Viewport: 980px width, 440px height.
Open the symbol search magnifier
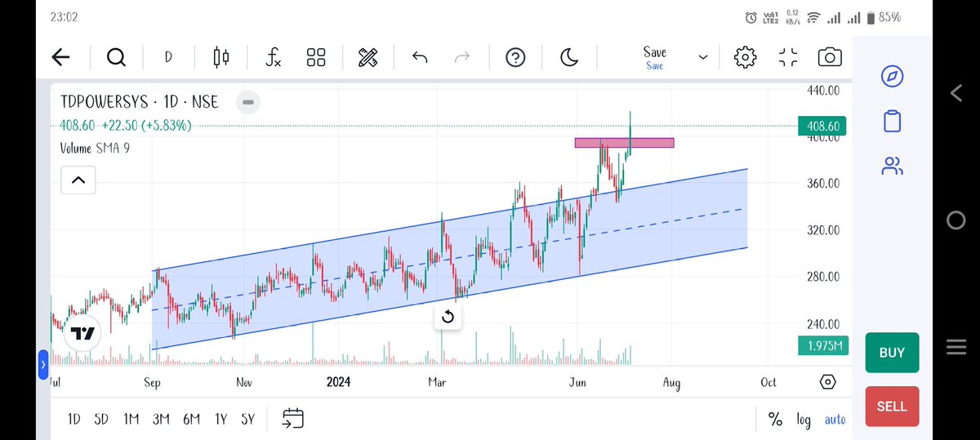point(116,57)
